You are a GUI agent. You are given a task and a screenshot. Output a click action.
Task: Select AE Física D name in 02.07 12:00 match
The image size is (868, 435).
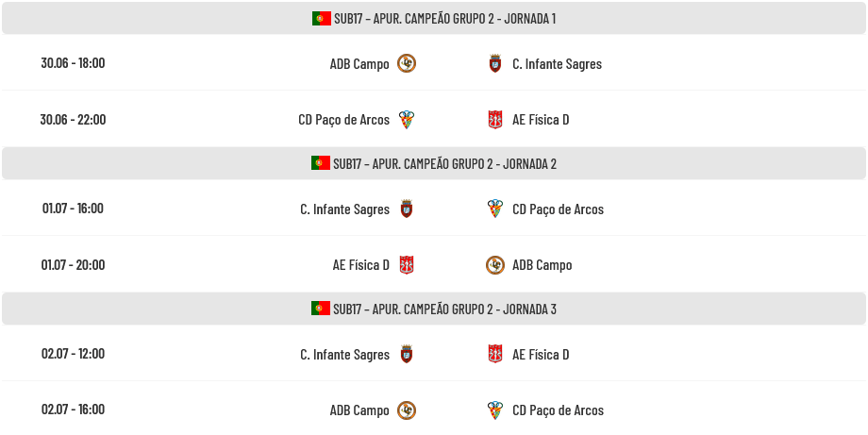point(541,355)
